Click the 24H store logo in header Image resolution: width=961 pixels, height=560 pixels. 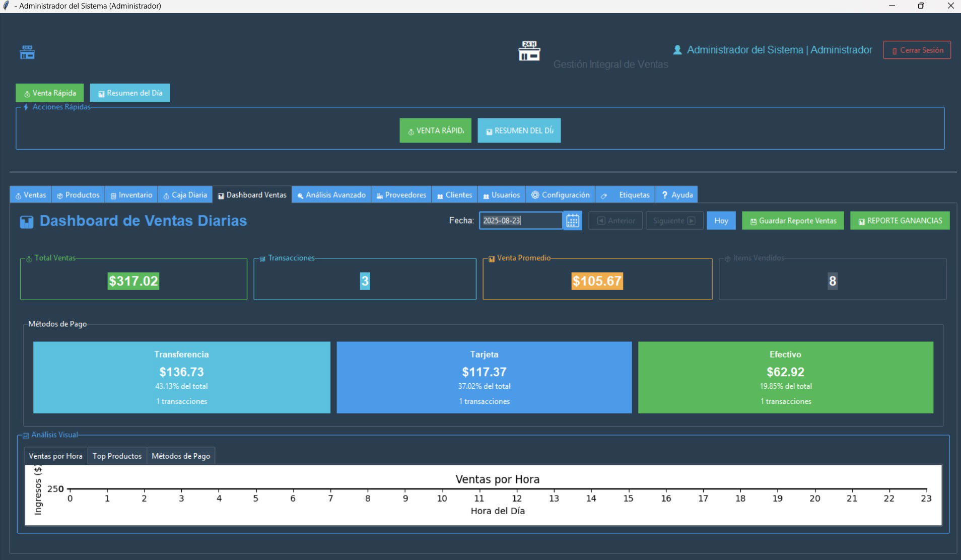point(529,51)
